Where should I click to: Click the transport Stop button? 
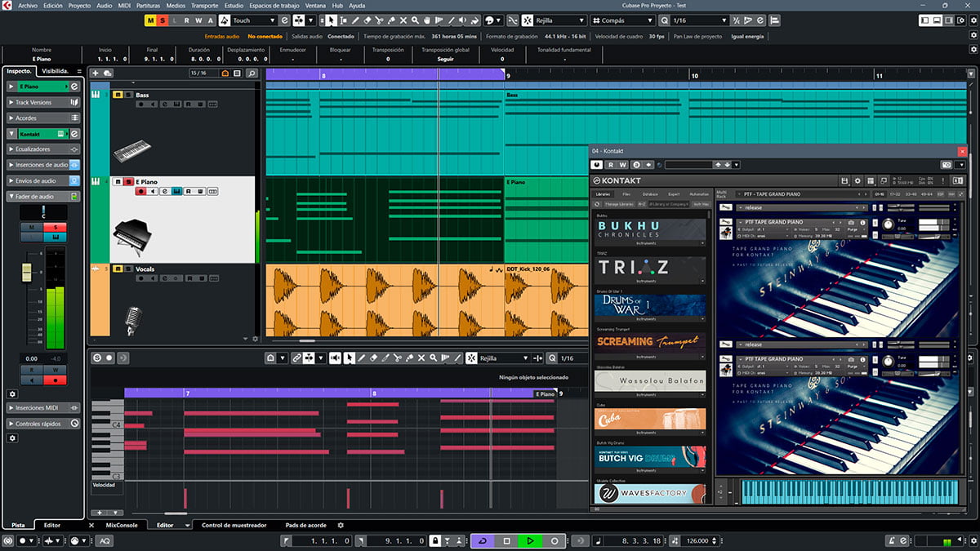coord(507,540)
